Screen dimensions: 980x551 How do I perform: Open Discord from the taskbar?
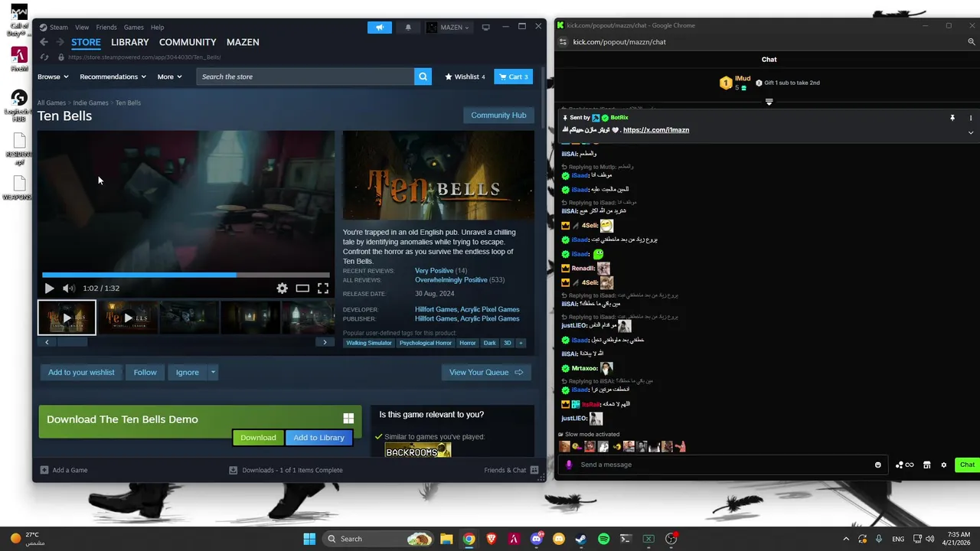[x=536, y=539]
